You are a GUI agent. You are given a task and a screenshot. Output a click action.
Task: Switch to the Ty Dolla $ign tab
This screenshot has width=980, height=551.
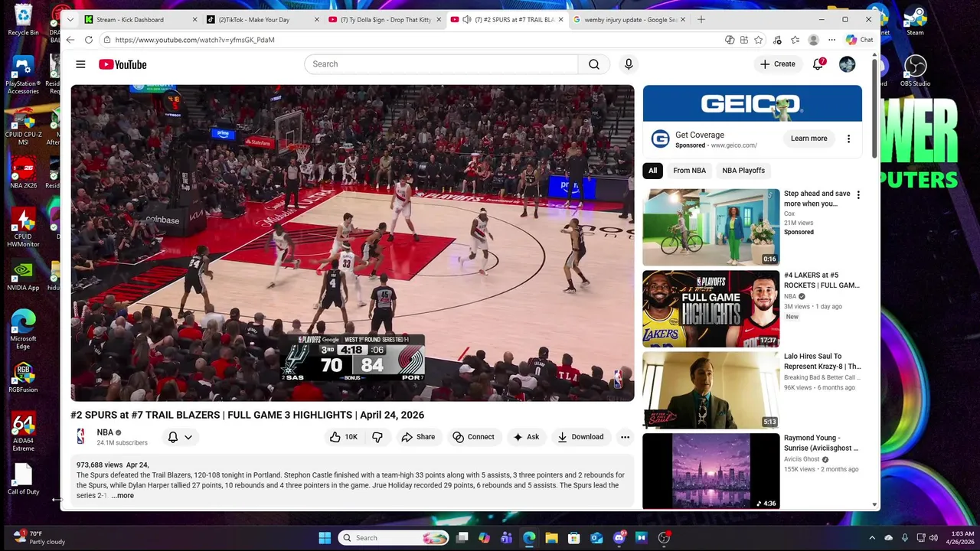click(385, 19)
